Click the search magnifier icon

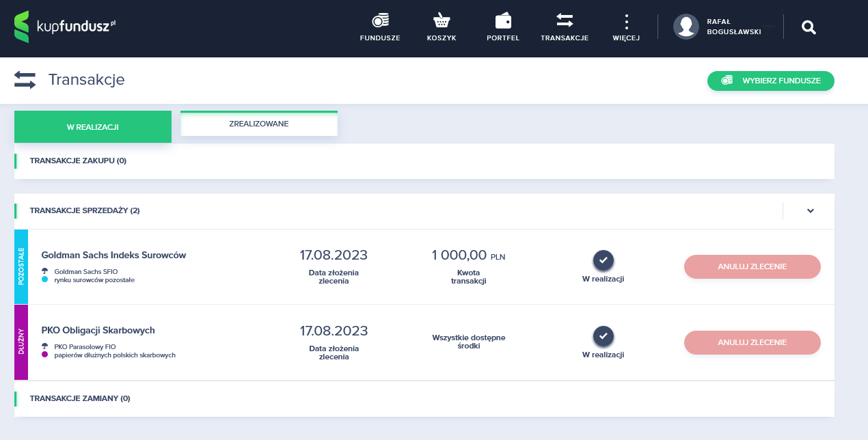coord(809,27)
